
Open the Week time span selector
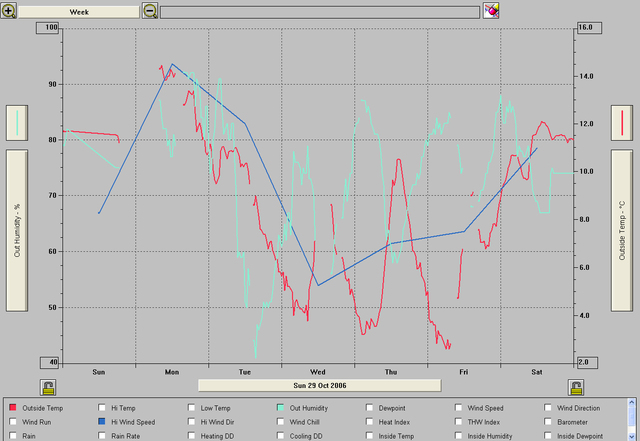[78, 11]
